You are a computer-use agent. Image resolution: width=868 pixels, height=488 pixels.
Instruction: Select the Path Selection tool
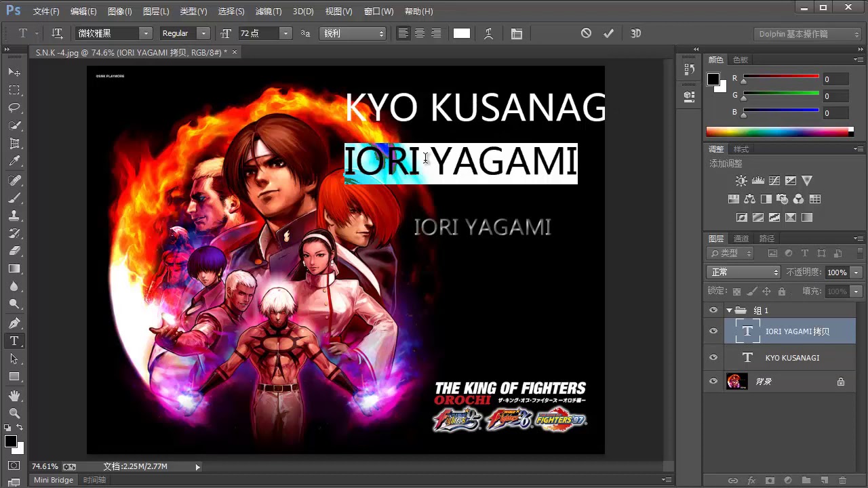click(x=14, y=359)
